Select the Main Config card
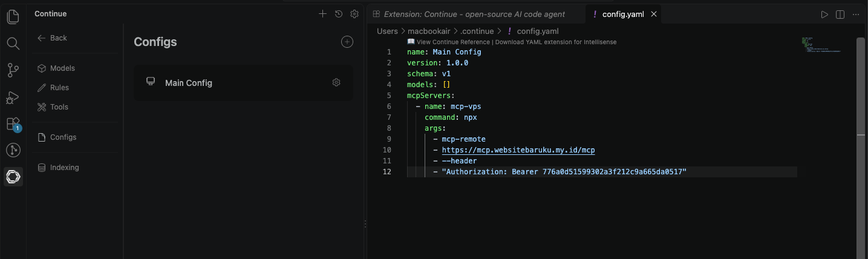The height and width of the screenshot is (259, 868). point(243,82)
